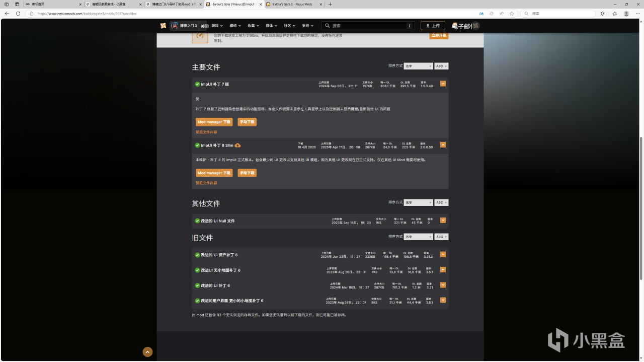Click the browser refresh icon
The image size is (644, 362).
coord(18,14)
